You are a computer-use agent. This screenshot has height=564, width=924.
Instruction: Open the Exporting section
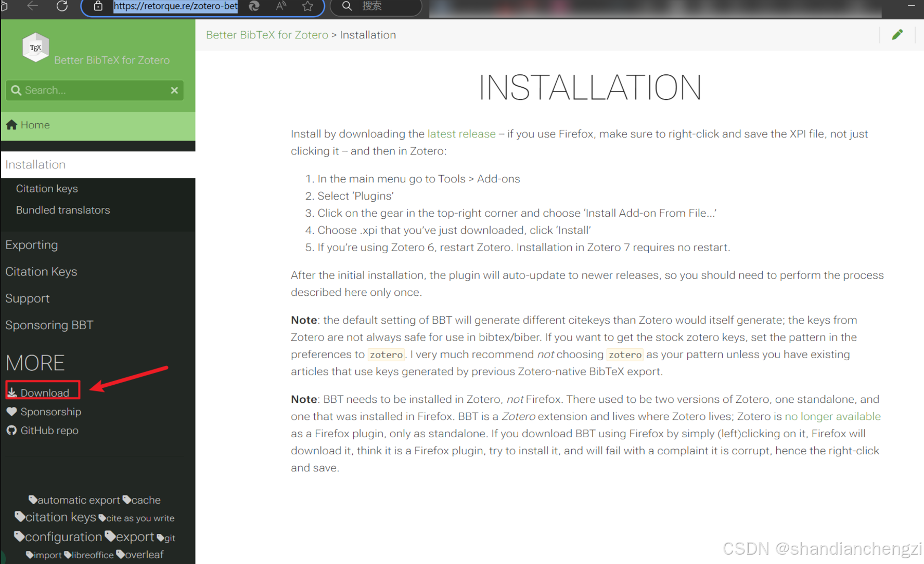(32, 245)
